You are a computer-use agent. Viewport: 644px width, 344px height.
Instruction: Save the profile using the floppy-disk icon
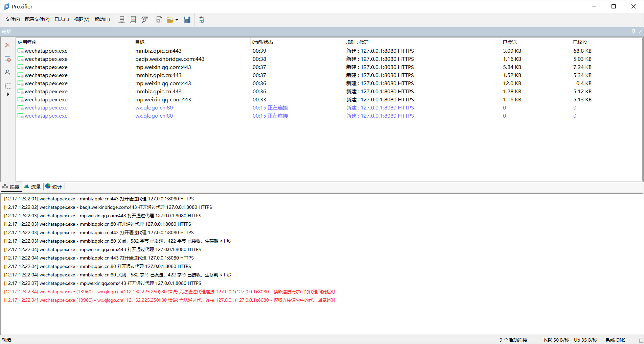[187, 20]
